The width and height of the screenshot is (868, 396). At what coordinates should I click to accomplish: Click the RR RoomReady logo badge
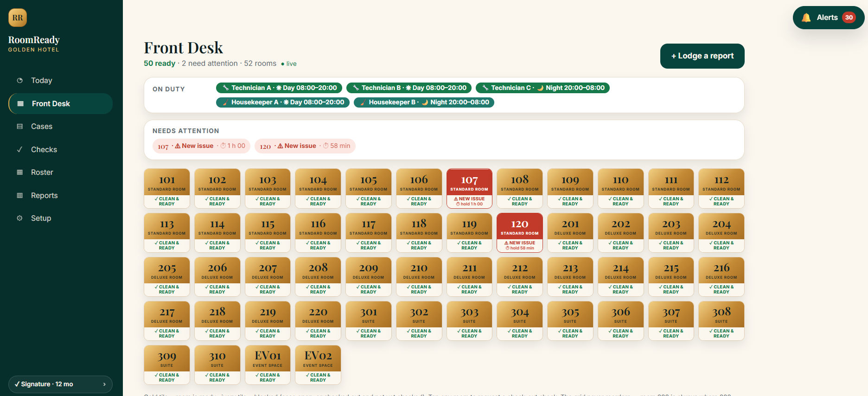[x=18, y=18]
